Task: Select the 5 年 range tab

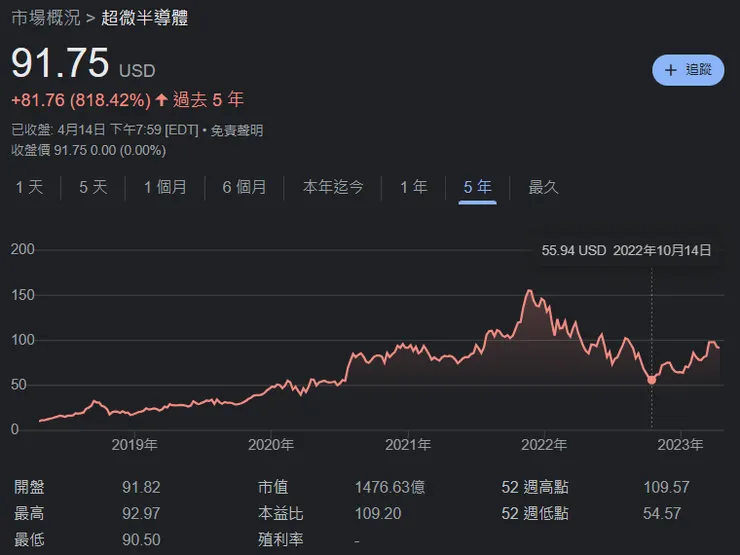Action: [477, 187]
